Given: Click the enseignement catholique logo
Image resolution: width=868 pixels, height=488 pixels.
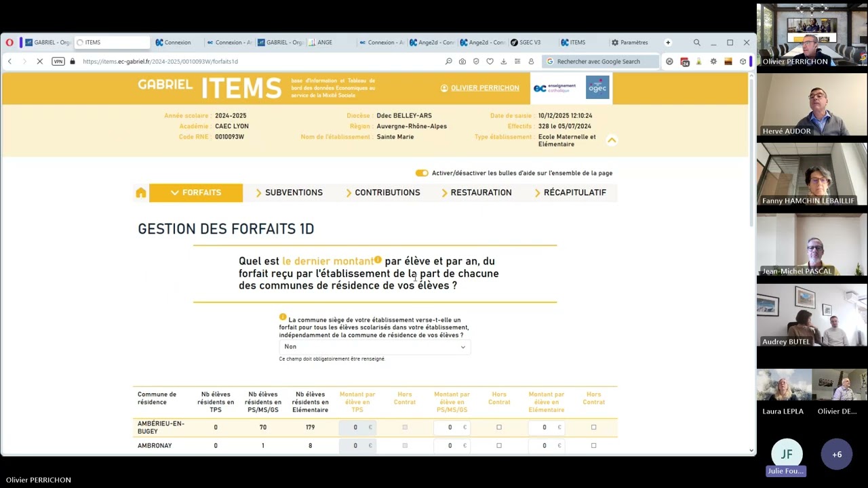Looking at the screenshot, I should point(555,88).
